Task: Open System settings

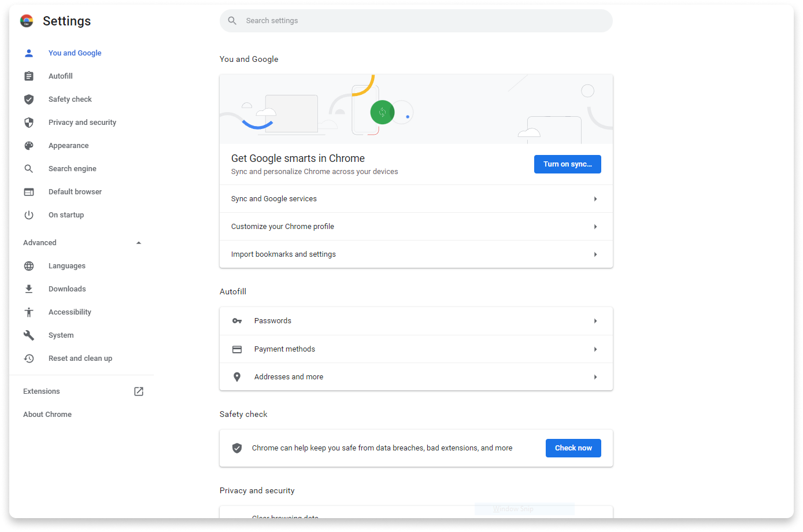Action: 61,335
